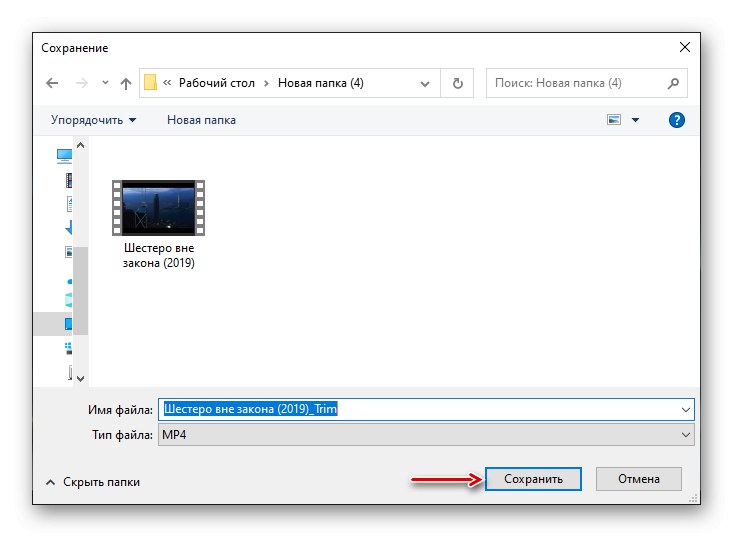Click the double chevron in the address path
The width and height of the screenshot is (733, 537).
point(167,83)
